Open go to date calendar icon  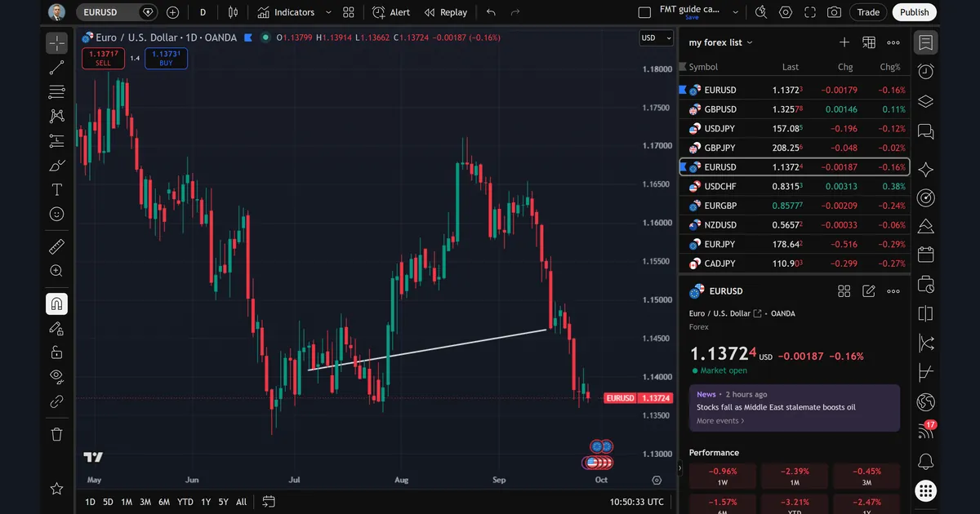[269, 502]
